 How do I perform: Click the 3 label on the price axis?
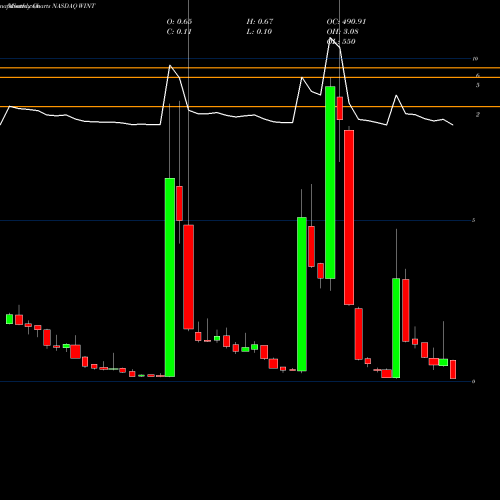coord(477,85)
